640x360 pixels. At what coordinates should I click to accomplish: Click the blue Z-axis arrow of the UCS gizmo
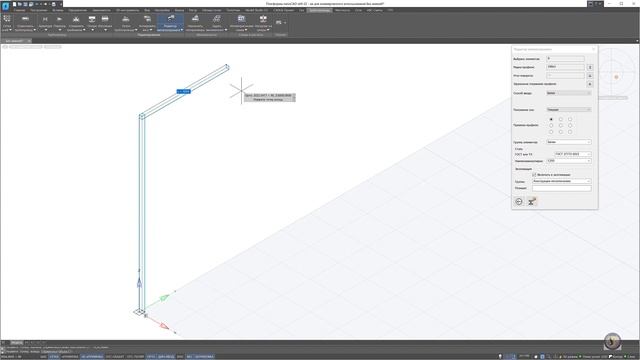tap(140, 282)
